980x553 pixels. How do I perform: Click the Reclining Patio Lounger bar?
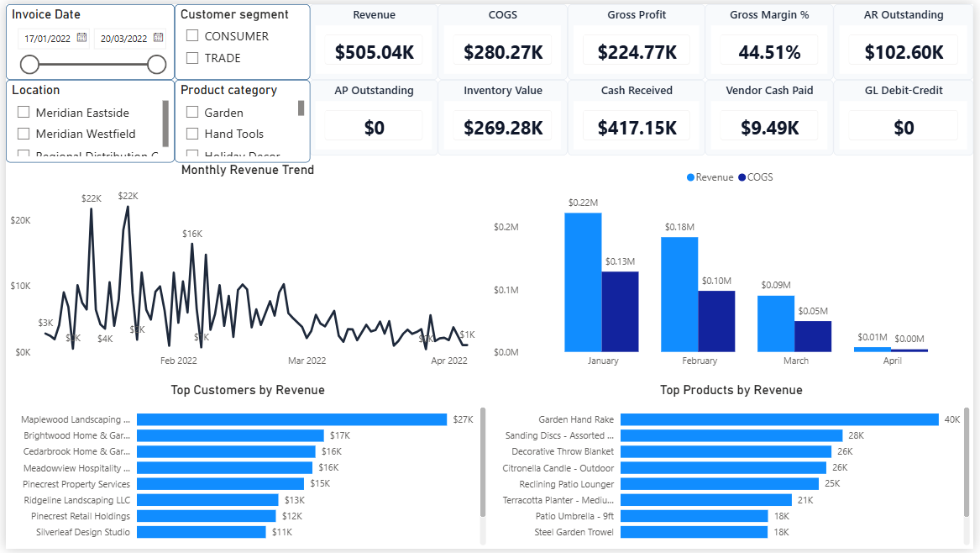(720, 483)
